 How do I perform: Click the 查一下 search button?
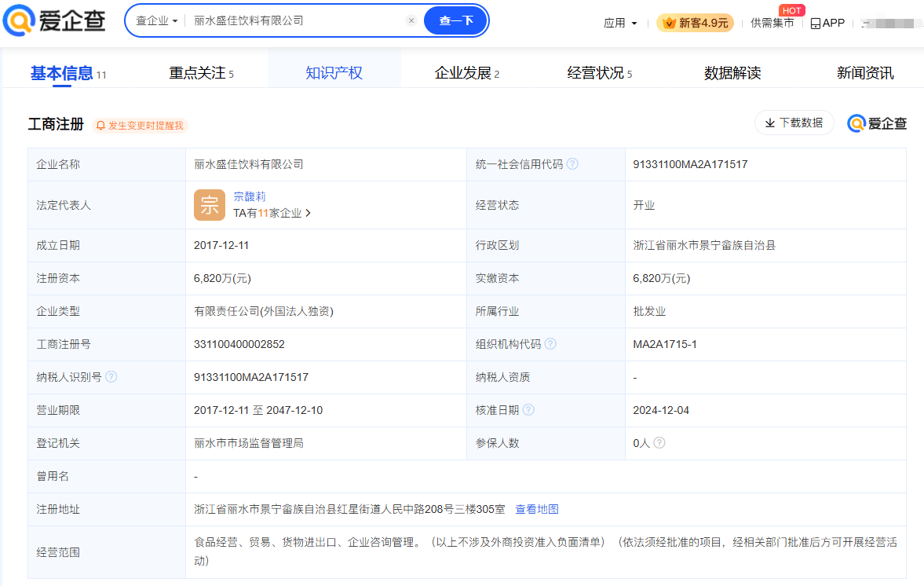point(456,20)
